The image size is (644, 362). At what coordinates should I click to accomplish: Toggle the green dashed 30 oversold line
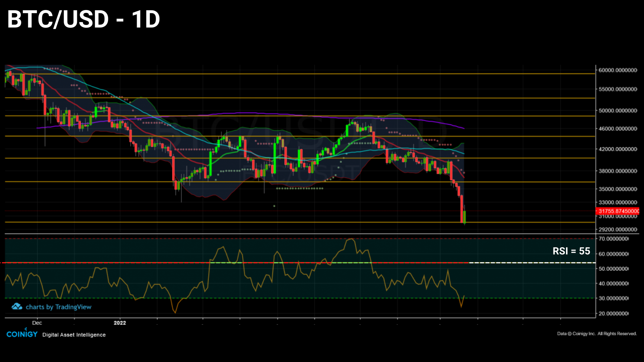[250, 298]
